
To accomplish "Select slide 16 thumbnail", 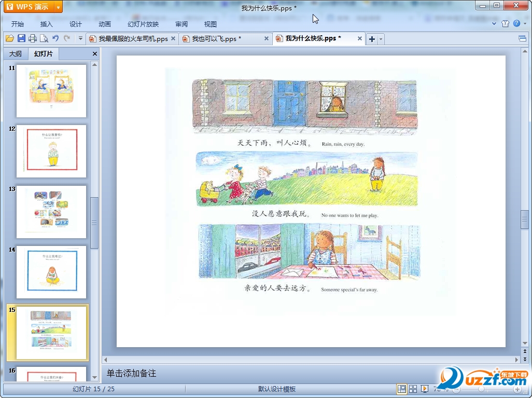I will click(x=51, y=374).
